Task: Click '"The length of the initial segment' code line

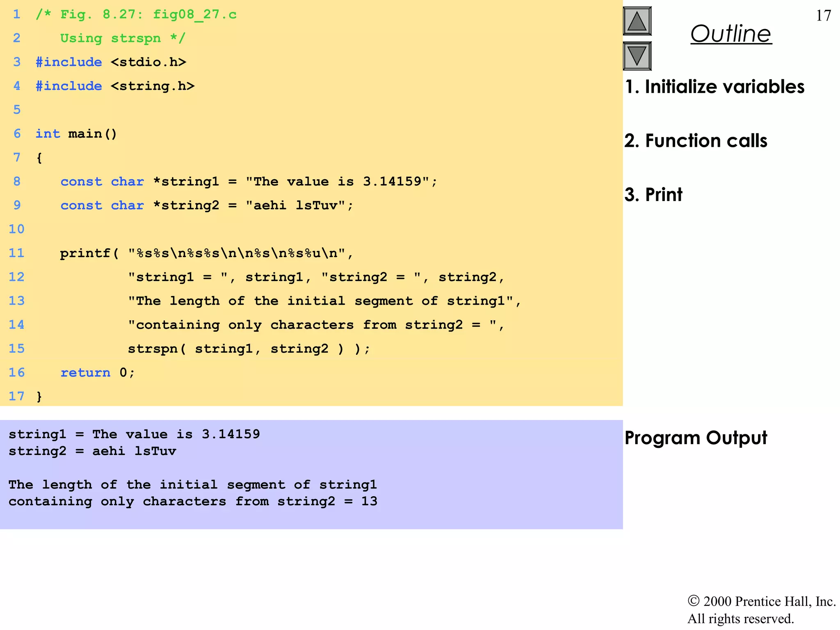Action: pyautogui.click(x=324, y=301)
